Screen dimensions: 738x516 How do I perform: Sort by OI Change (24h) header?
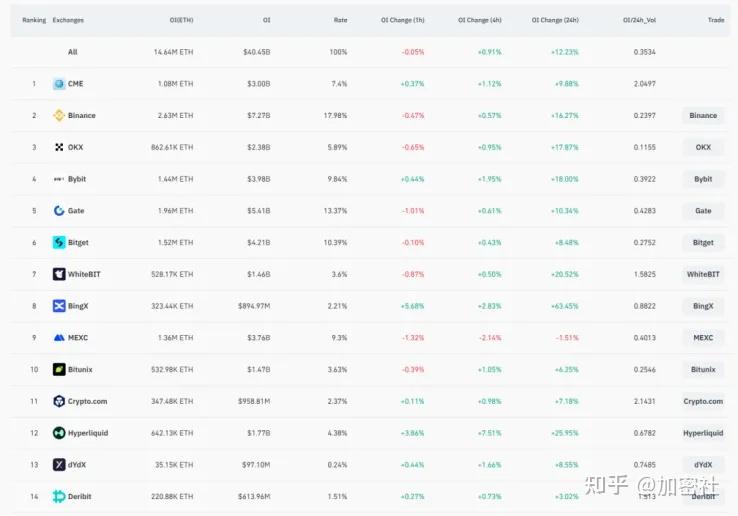[x=555, y=20]
